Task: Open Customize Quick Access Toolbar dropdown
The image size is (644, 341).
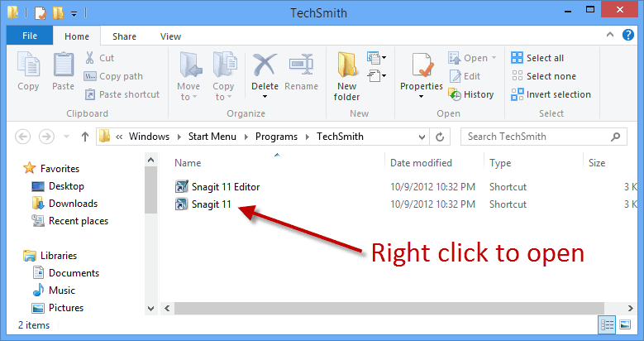Action: [x=74, y=13]
